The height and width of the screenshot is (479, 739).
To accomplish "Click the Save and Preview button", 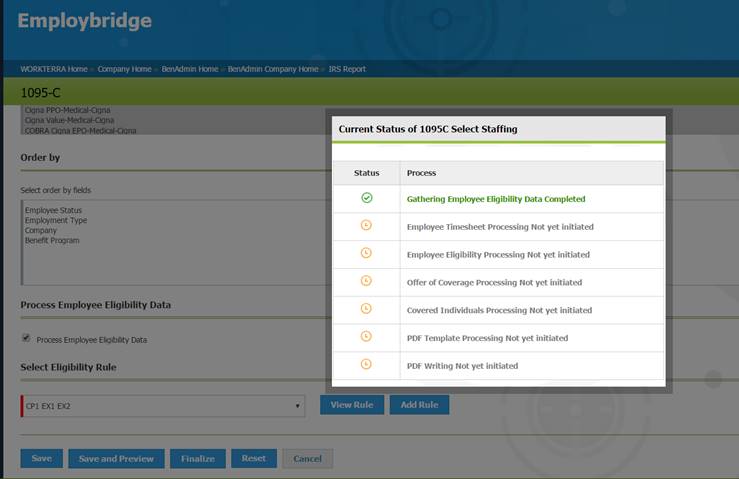I will pos(116,459).
